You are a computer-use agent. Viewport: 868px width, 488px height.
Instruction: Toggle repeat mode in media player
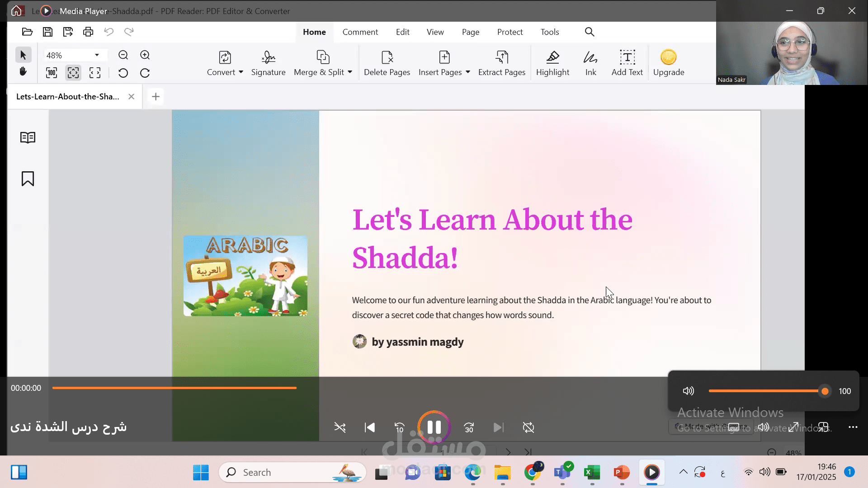(528, 427)
